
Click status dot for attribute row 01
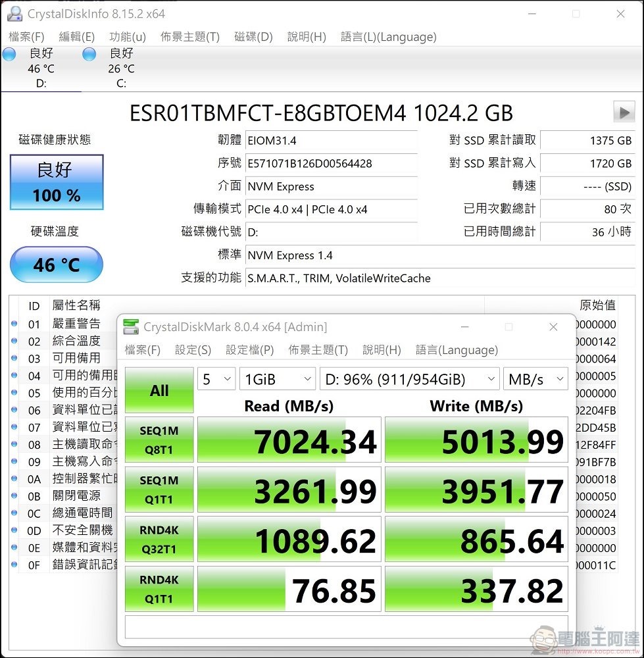tap(14, 324)
